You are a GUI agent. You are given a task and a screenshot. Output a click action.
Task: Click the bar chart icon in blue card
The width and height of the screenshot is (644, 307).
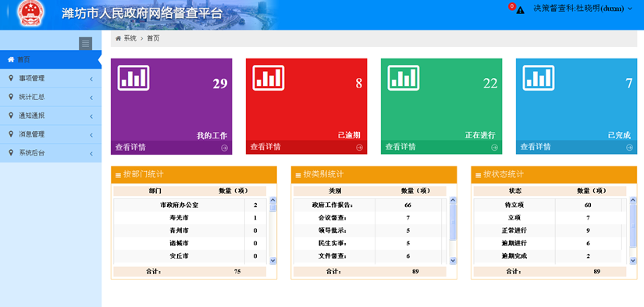pyautogui.click(x=539, y=77)
